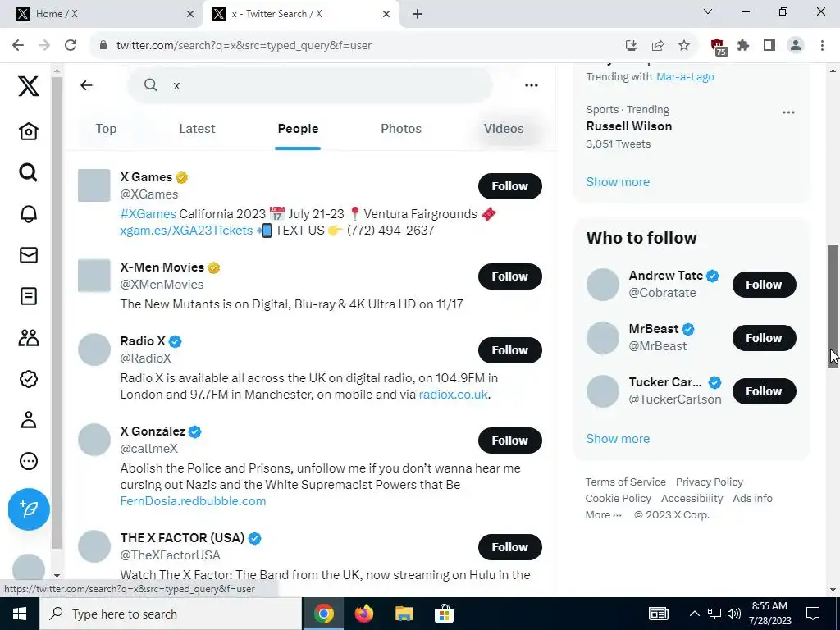Launch Firefox from the taskbar

pos(363,614)
